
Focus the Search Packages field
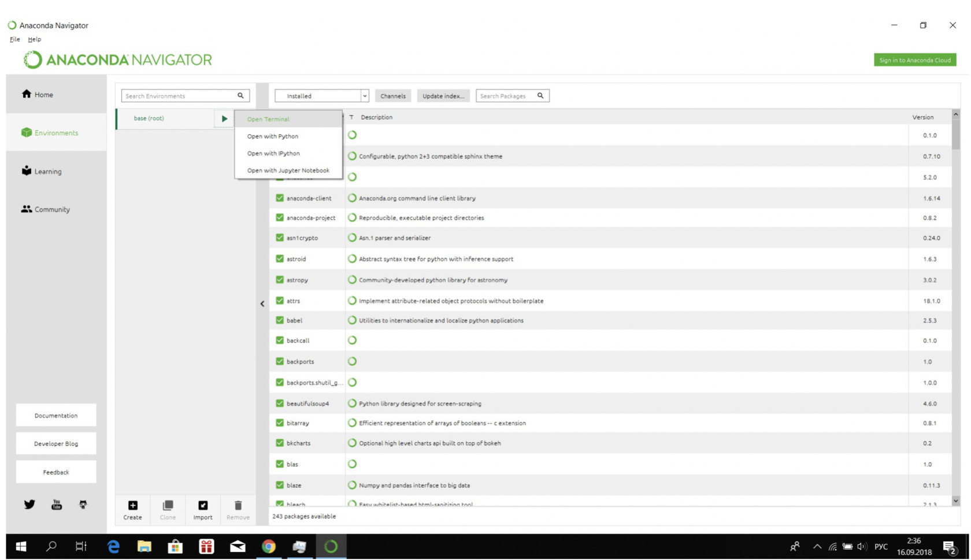click(513, 96)
